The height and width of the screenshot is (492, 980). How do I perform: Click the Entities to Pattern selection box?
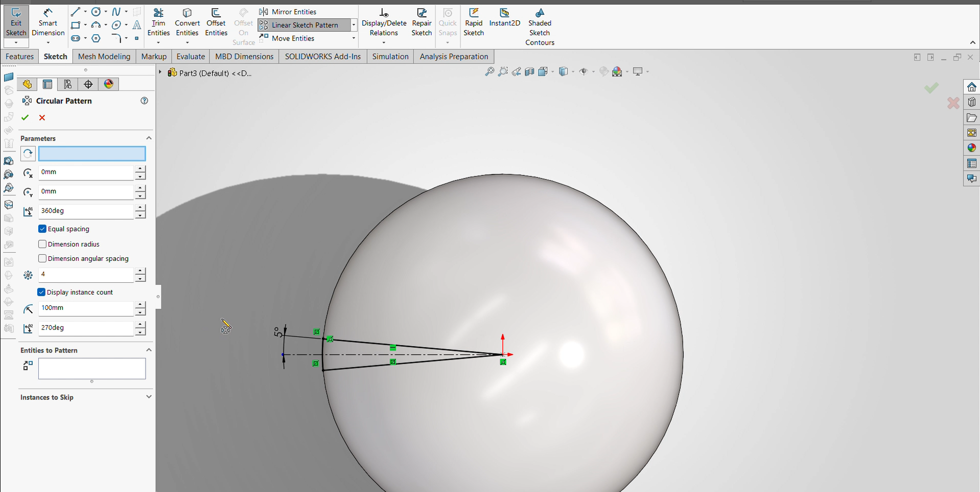[x=92, y=369]
